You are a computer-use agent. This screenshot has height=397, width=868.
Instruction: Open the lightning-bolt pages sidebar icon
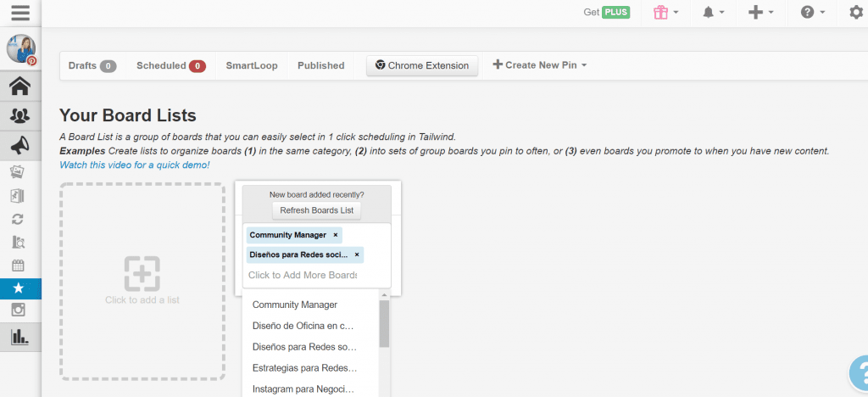click(18, 195)
